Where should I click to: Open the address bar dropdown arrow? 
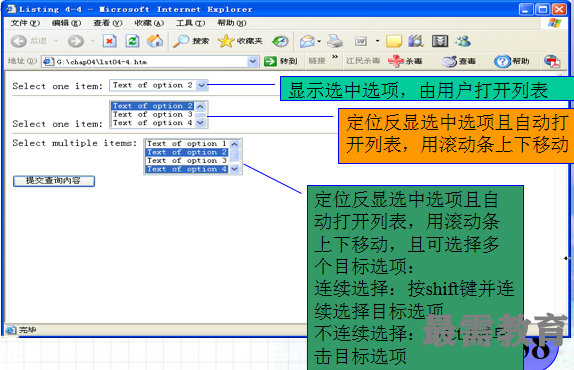coord(253,61)
